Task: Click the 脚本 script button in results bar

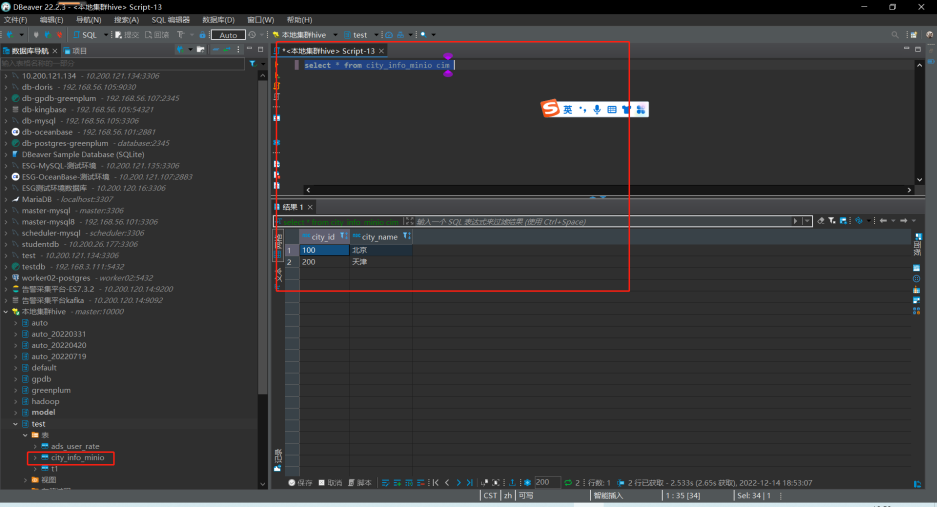Action: pyautogui.click(x=360, y=482)
